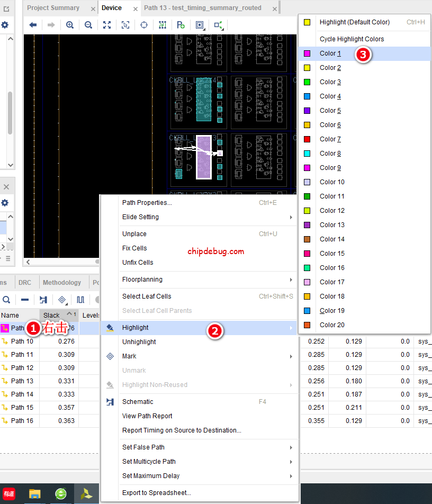Sort by the Slack column header
Screen dimensions: 432x504
pyautogui.click(x=52, y=316)
